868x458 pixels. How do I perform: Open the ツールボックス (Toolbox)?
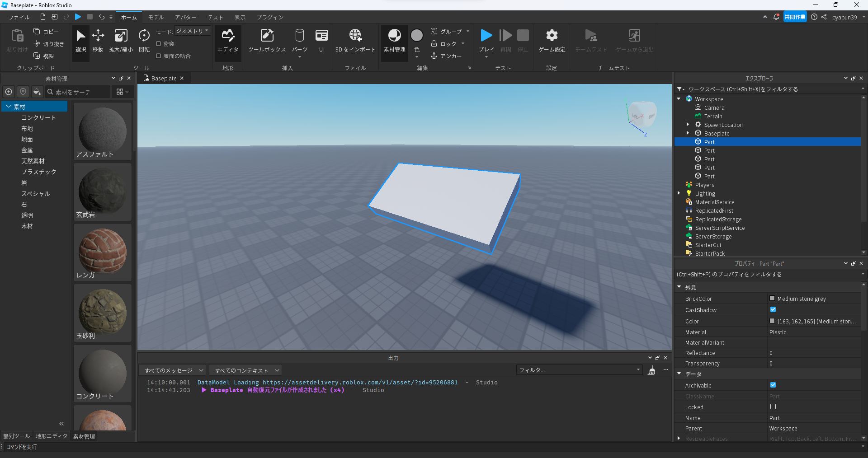(x=267, y=41)
